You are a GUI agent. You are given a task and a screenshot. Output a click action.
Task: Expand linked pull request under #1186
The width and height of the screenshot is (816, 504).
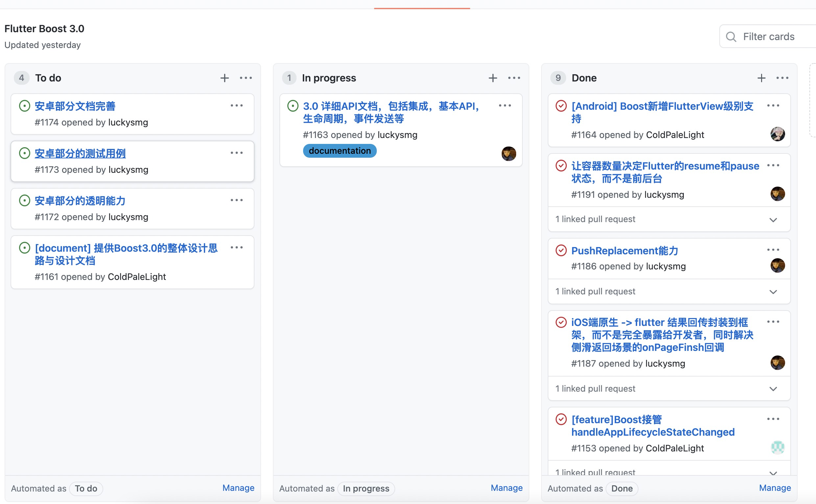[x=773, y=292]
